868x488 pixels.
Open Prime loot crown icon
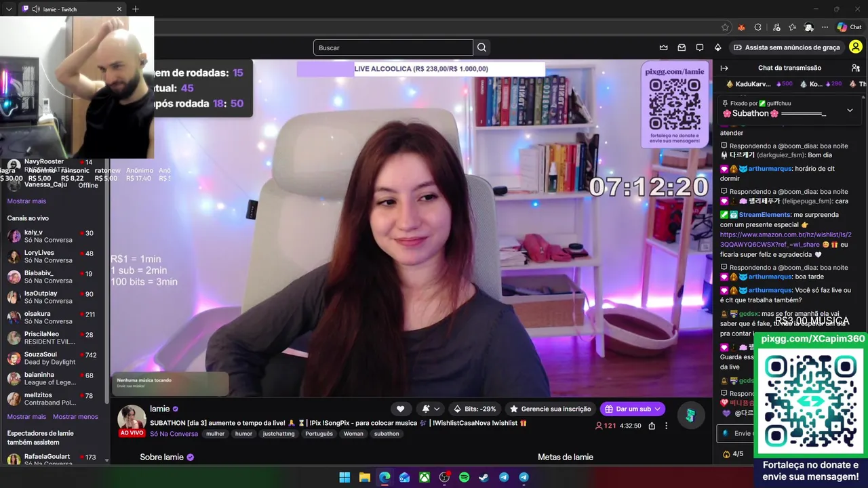coord(664,47)
